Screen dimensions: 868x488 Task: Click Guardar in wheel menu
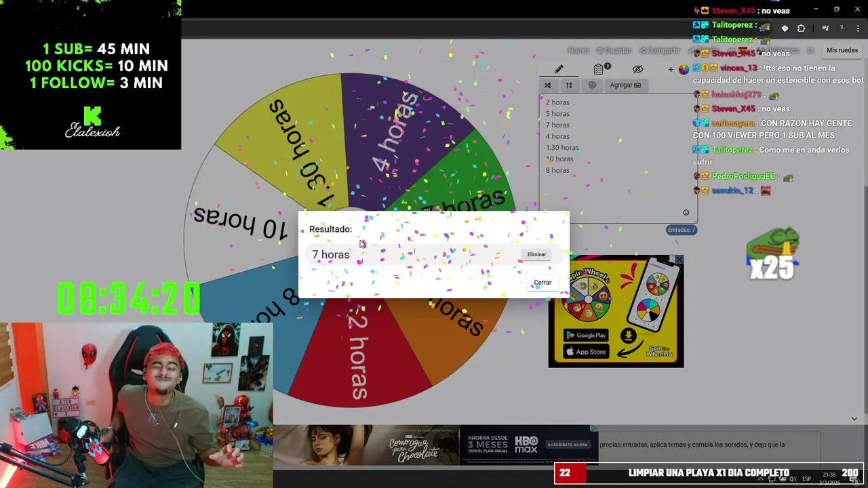(614, 50)
